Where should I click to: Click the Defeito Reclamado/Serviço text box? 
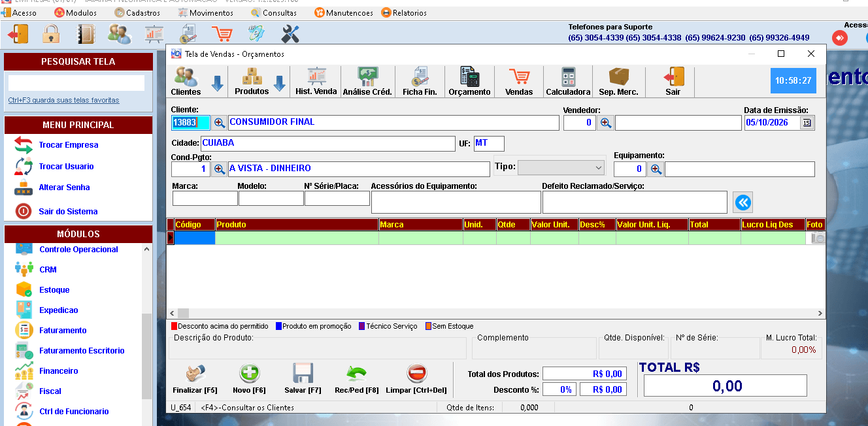(635, 202)
